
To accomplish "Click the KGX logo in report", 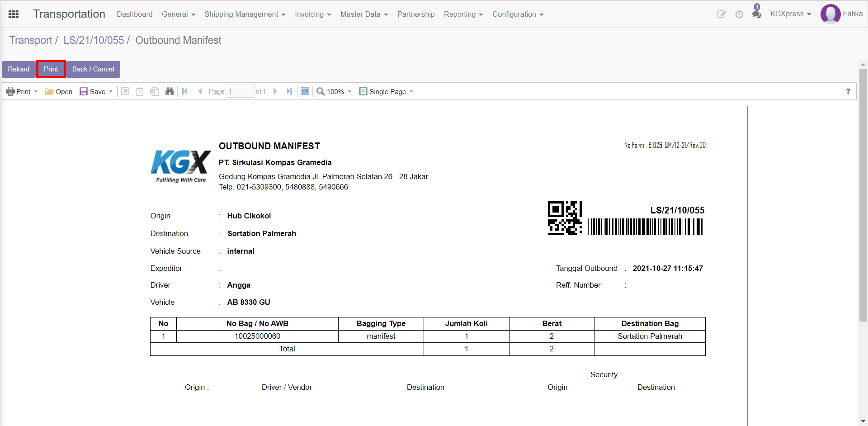I will tap(181, 166).
